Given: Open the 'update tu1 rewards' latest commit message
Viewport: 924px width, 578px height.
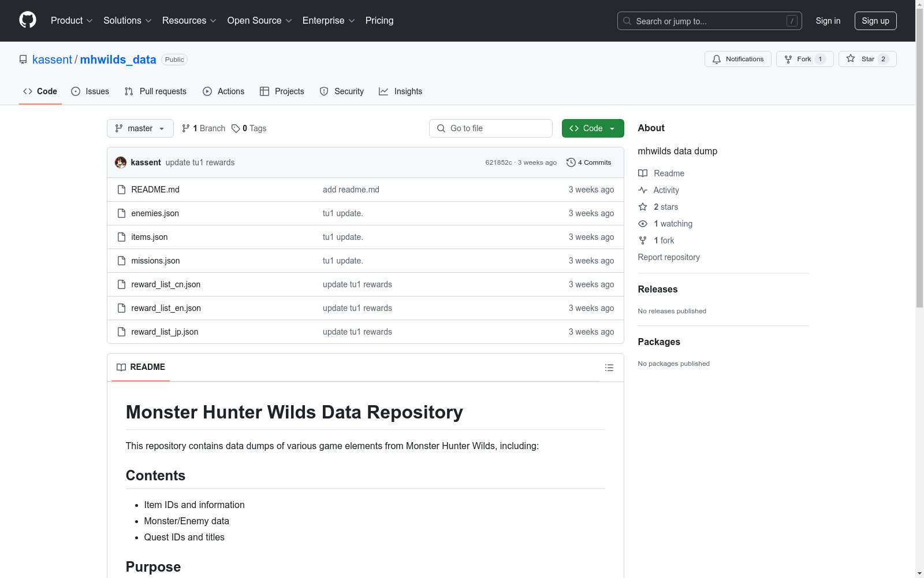Looking at the screenshot, I should coord(200,162).
